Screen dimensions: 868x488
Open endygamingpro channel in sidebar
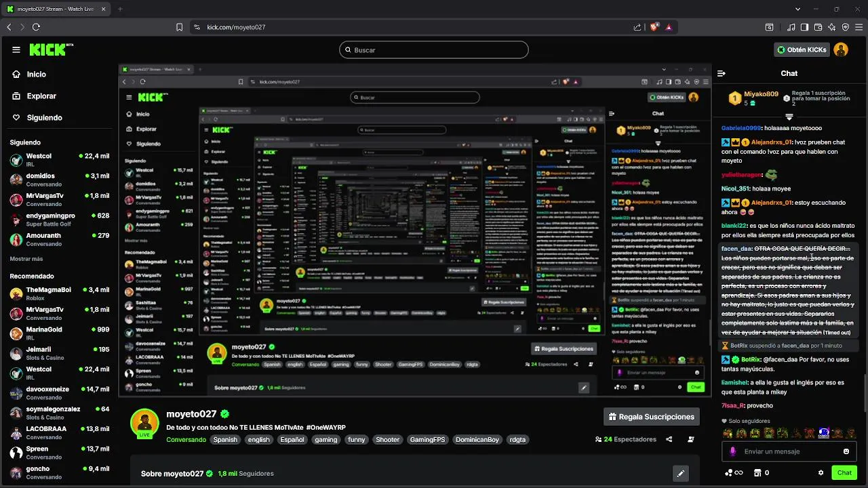tap(59, 220)
